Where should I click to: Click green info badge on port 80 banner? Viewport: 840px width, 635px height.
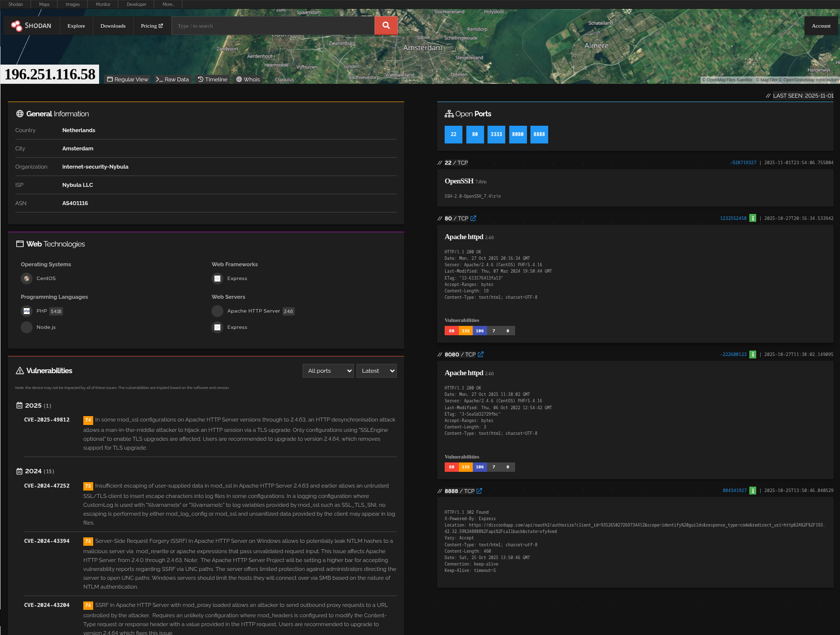pyautogui.click(x=752, y=218)
